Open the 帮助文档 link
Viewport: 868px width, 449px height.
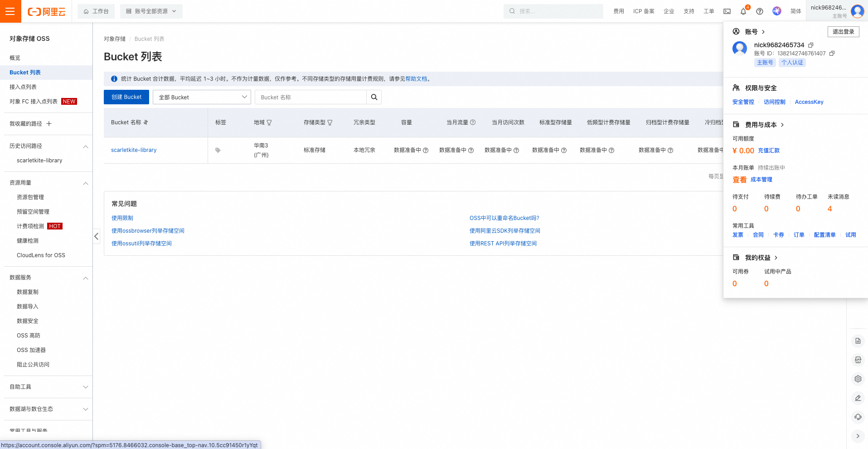[416, 79]
